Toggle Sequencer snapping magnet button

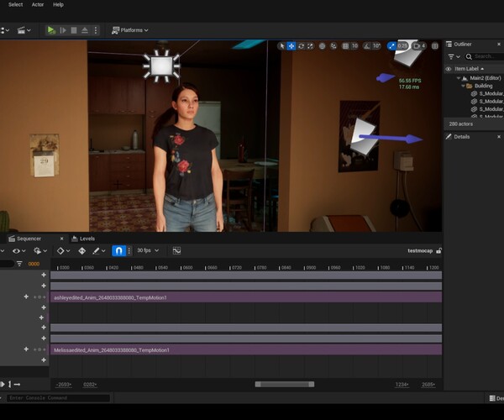click(118, 250)
